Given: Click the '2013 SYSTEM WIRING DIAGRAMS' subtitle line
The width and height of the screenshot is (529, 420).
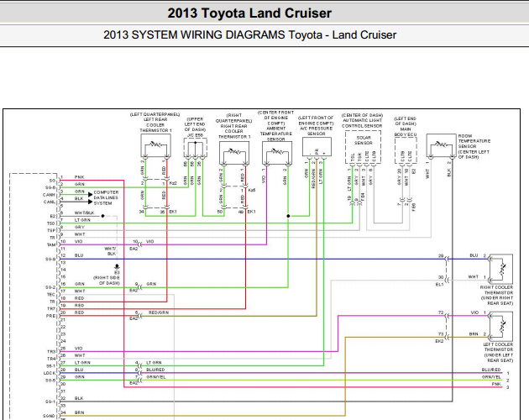Looking at the screenshot, I should point(249,34).
